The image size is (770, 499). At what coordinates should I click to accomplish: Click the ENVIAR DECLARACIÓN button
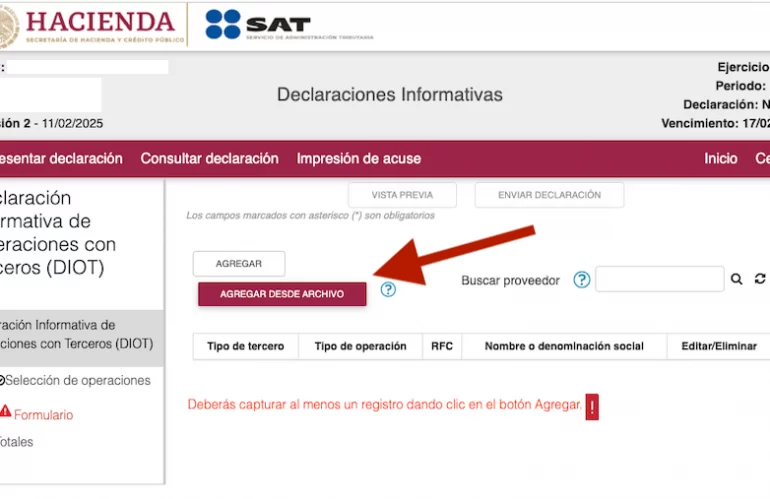pos(550,195)
